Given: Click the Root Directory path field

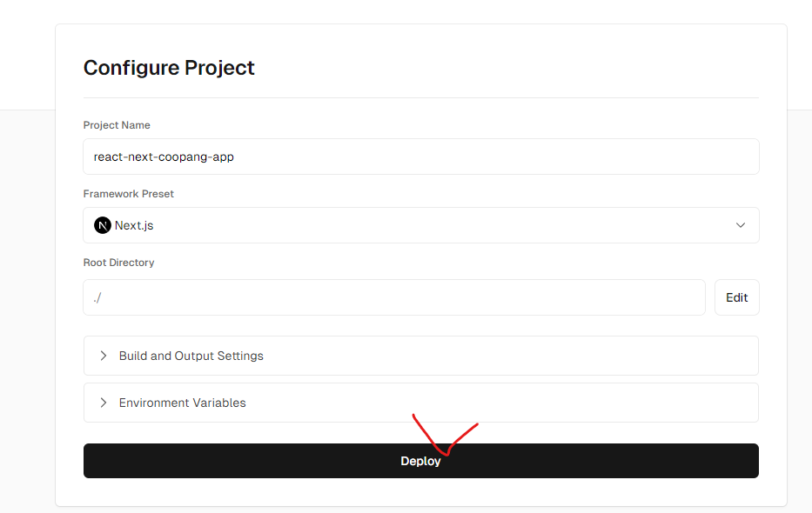Looking at the screenshot, I should pyautogui.click(x=394, y=297).
